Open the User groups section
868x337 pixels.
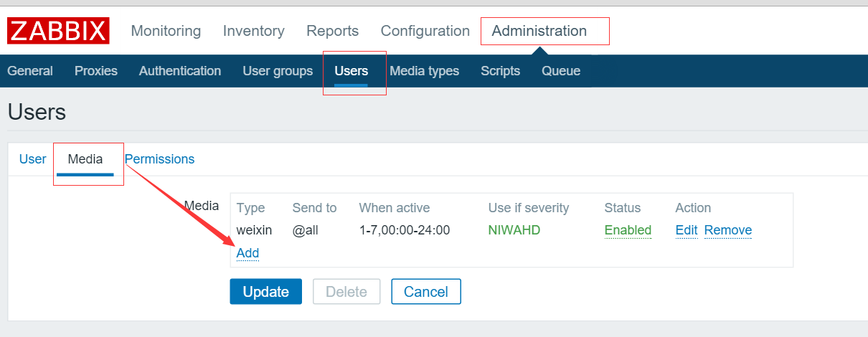coord(278,71)
